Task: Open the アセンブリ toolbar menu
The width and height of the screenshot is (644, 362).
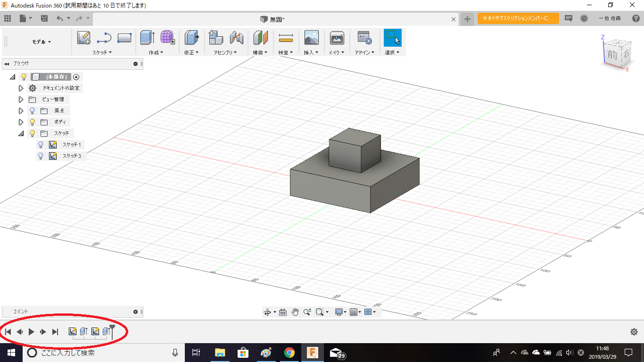Action: coord(225,52)
